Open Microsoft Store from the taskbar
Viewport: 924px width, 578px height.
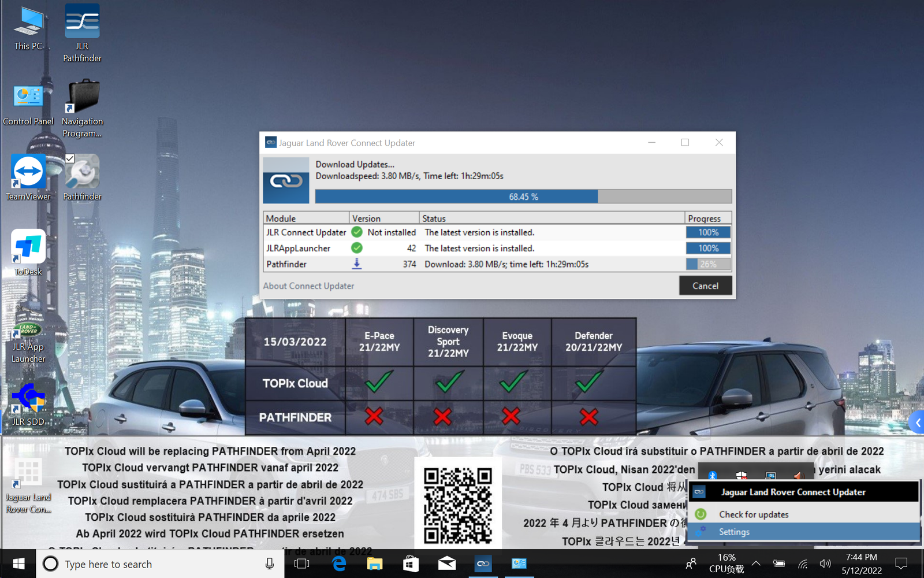point(411,564)
